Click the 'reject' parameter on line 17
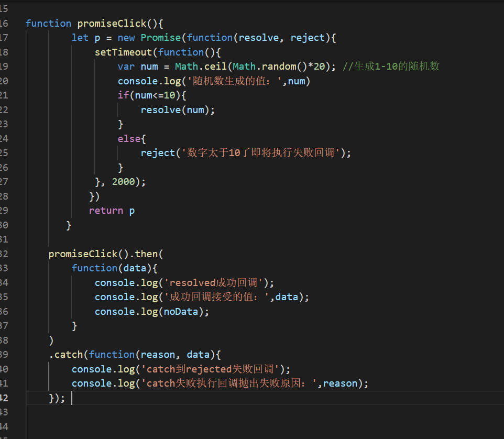Image resolution: width=504 pixels, height=439 pixels. pos(308,38)
